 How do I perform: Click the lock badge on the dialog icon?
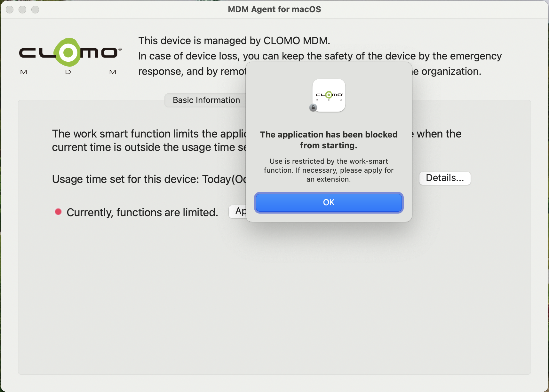313,108
